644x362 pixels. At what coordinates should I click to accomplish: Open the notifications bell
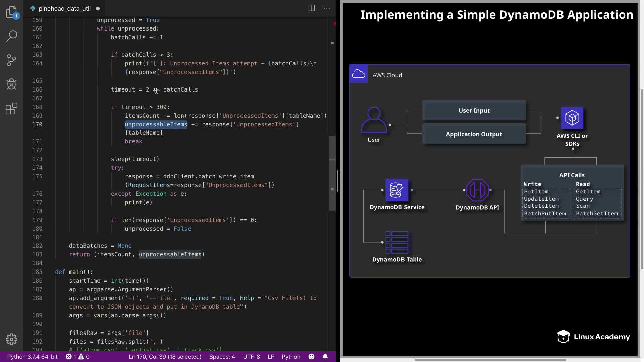coord(325,356)
